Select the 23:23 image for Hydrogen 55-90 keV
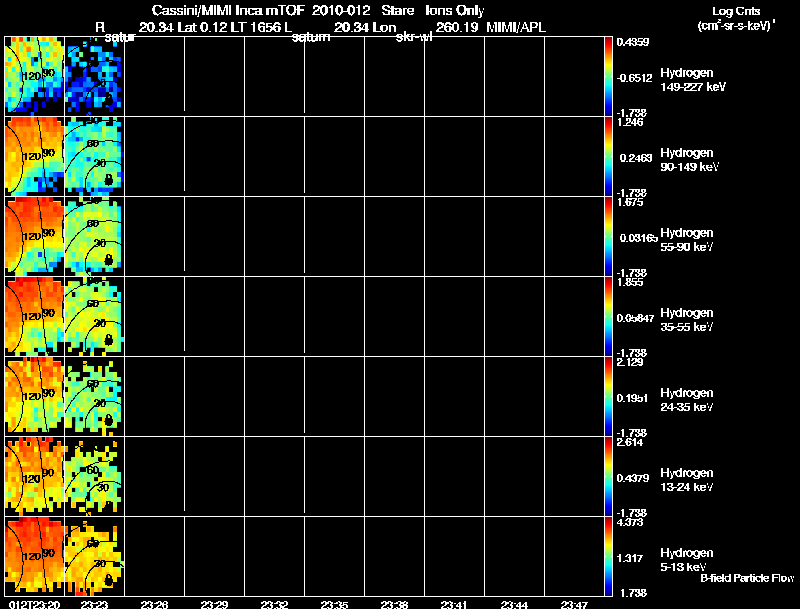Image resolution: width=800 pixels, height=609 pixels. pos(94,236)
